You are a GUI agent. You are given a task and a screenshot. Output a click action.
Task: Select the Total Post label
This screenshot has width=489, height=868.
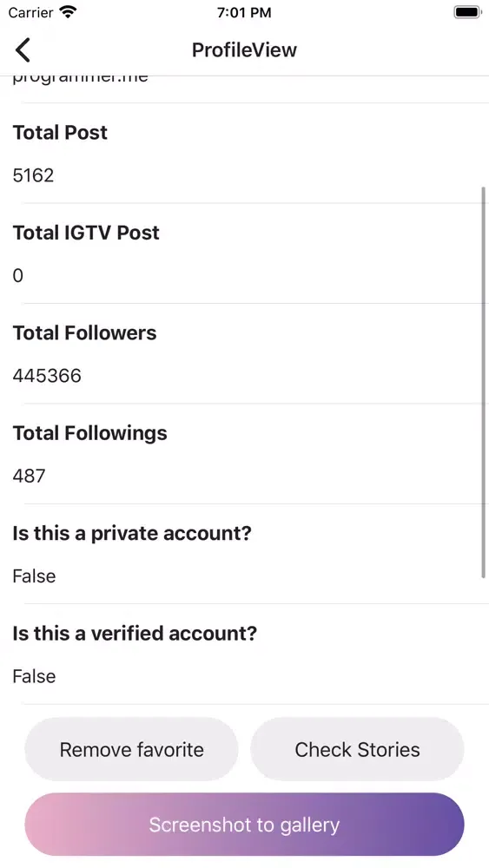60,132
